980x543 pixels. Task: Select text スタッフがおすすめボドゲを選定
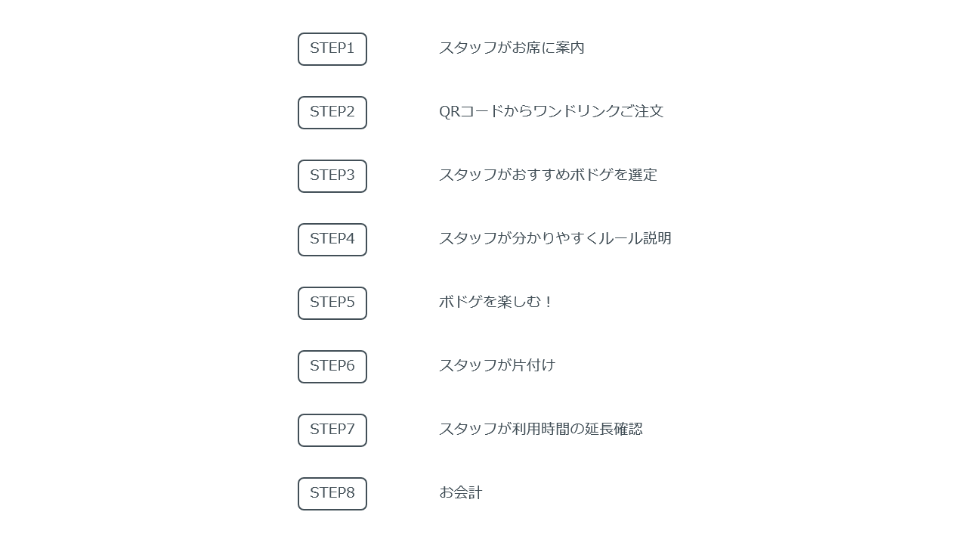[548, 175]
